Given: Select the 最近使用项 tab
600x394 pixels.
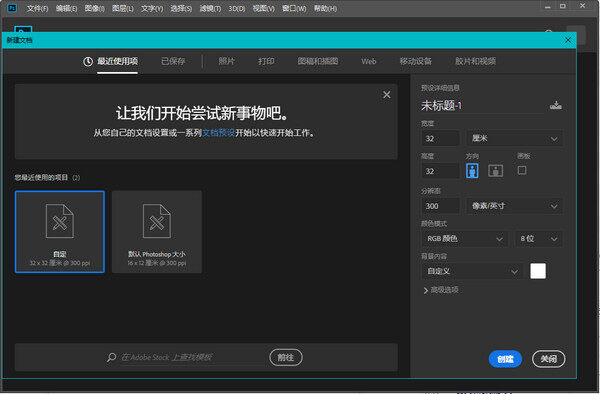Looking at the screenshot, I should click(117, 61).
